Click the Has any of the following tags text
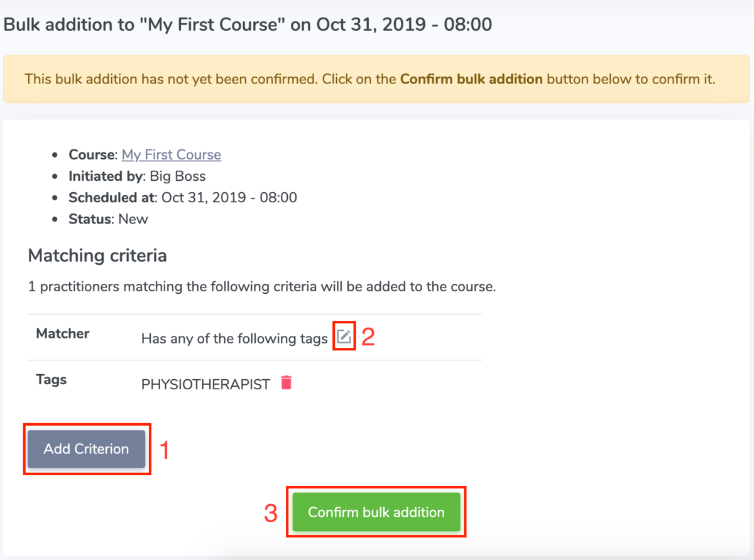 234,339
